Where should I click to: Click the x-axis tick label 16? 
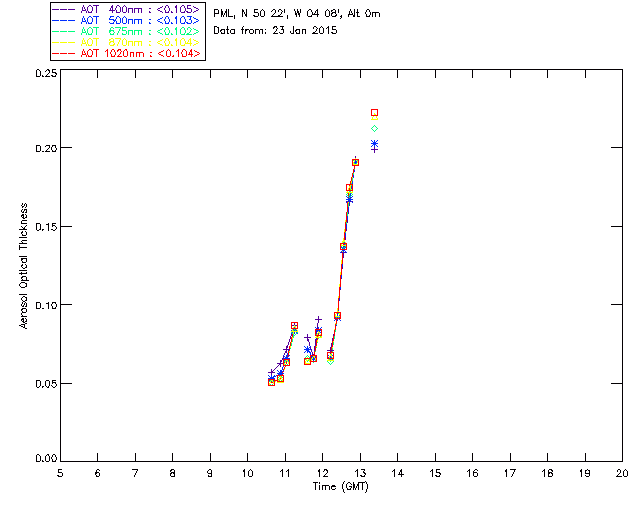[472, 473]
